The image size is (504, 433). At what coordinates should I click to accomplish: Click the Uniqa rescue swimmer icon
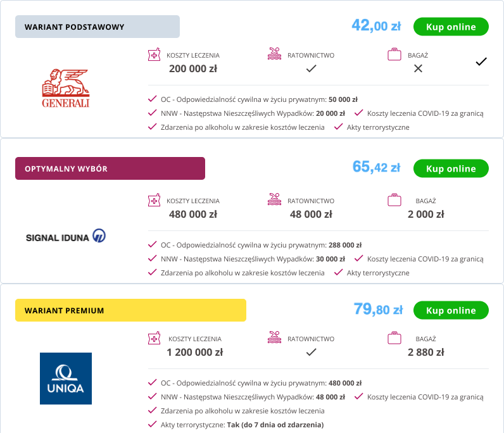click(274, 338)
